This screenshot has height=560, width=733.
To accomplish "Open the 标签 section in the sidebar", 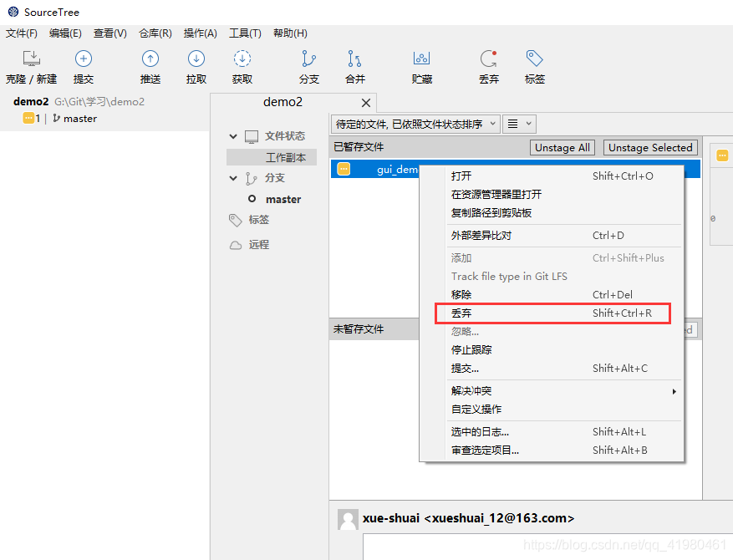I will [x=259, y=220].
